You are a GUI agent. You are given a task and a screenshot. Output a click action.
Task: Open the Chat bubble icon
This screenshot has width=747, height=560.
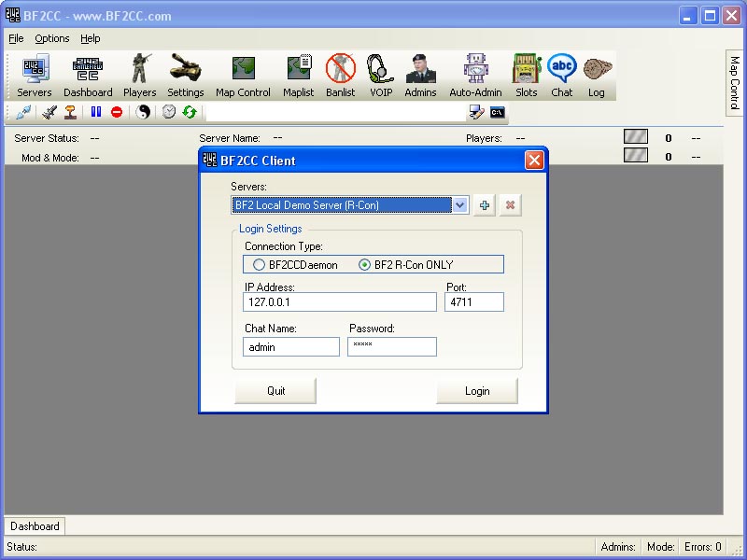[561, 75]
